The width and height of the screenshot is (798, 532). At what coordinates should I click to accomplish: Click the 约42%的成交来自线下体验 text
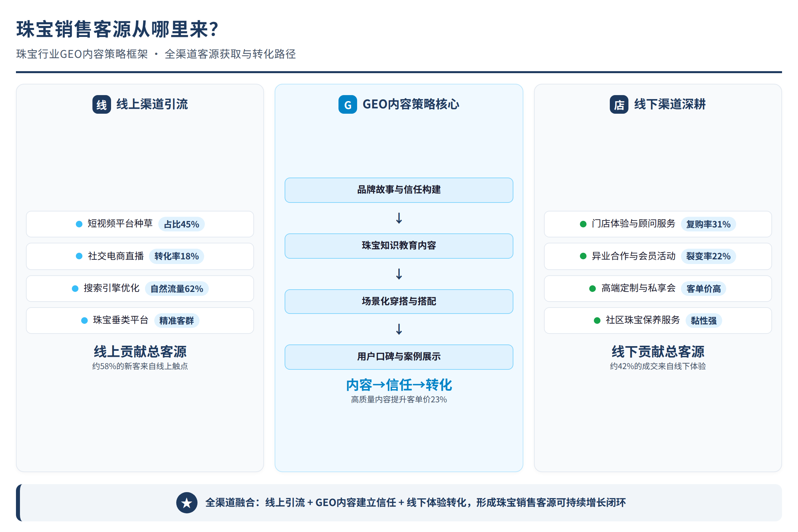coord(658,366)
